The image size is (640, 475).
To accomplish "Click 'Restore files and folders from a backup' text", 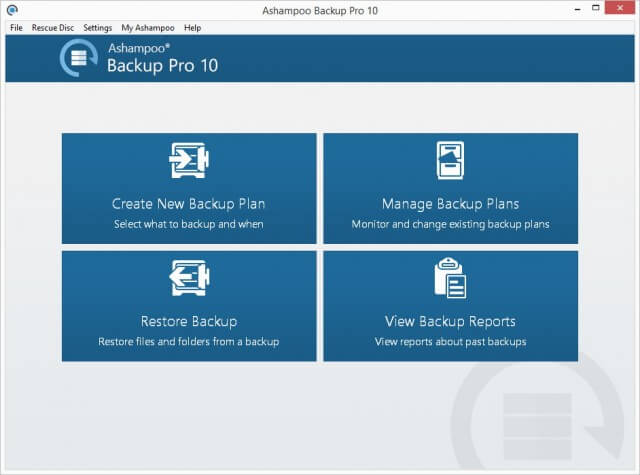I will 189,342.
